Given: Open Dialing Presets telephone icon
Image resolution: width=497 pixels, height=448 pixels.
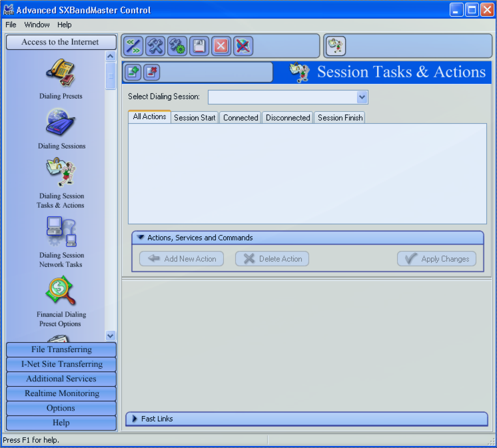Looking at the screenshot, I should 61,73.
